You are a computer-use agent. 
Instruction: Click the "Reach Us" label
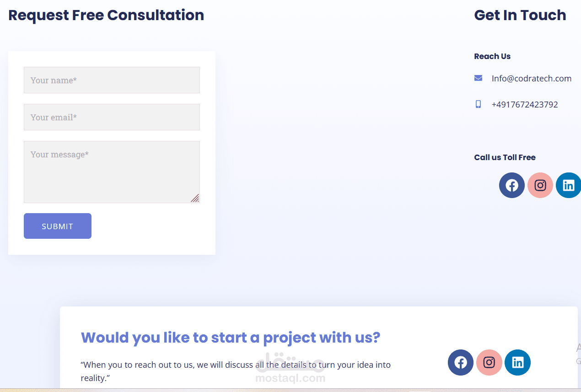[x=492, y=56]
